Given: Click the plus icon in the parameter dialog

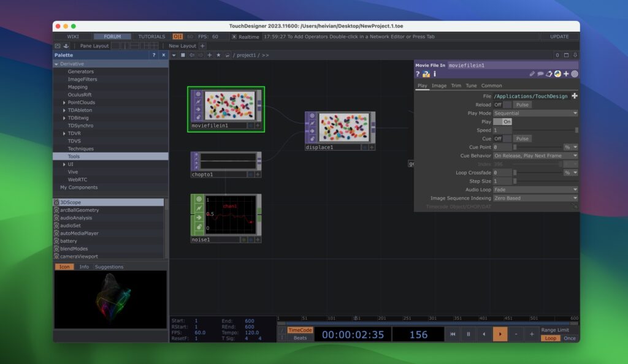Looking at the screenshot, I should (565, 74).
